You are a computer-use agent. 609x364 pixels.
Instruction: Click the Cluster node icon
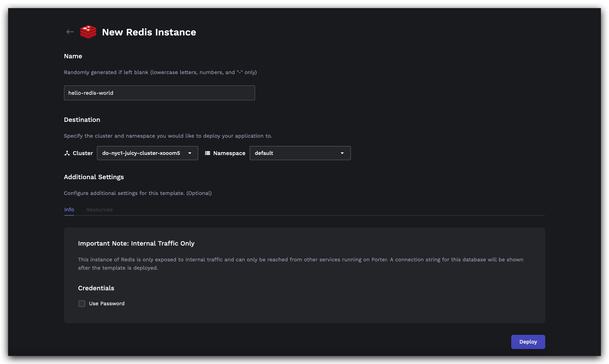click(67, 153)
